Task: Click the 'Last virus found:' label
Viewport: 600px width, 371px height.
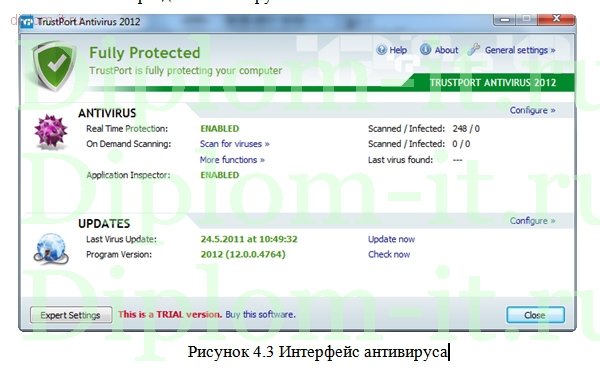Action: [x=400, y=159]
